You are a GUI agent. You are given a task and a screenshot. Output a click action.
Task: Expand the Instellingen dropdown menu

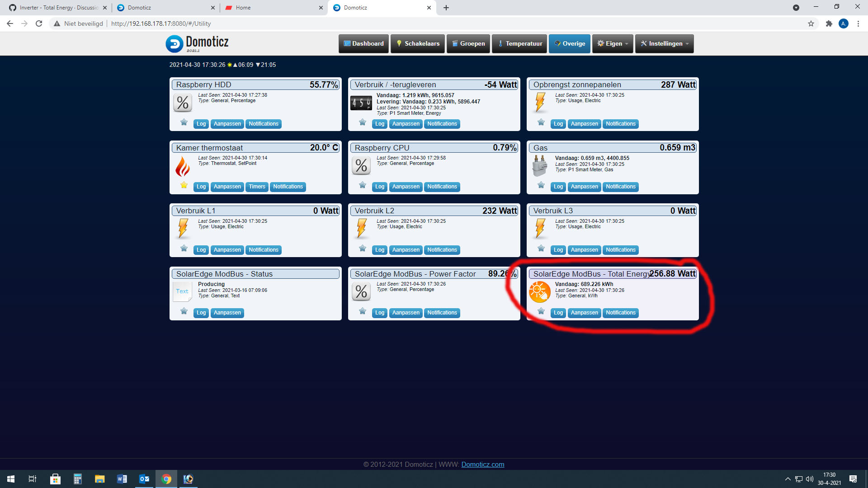click(x=664, y=44)
